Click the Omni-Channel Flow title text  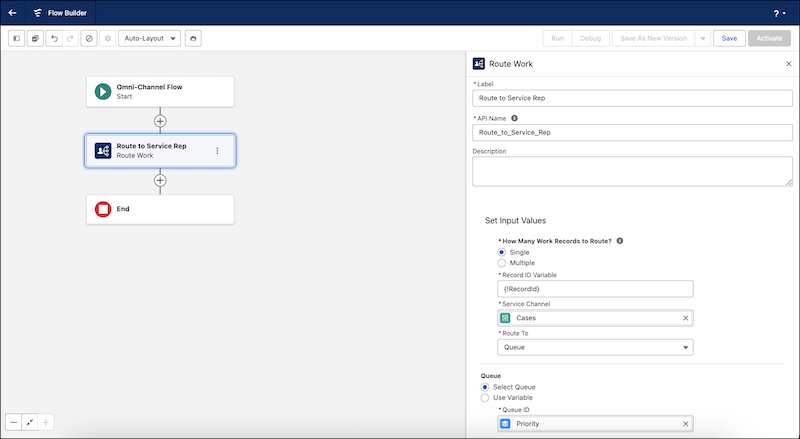click(149, 87)
